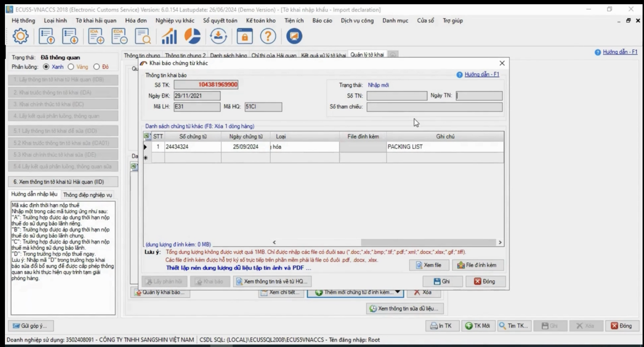Screen dimensions: 644x347
Task: Select the Vàng radio button
Action: (x=71, y=67)
